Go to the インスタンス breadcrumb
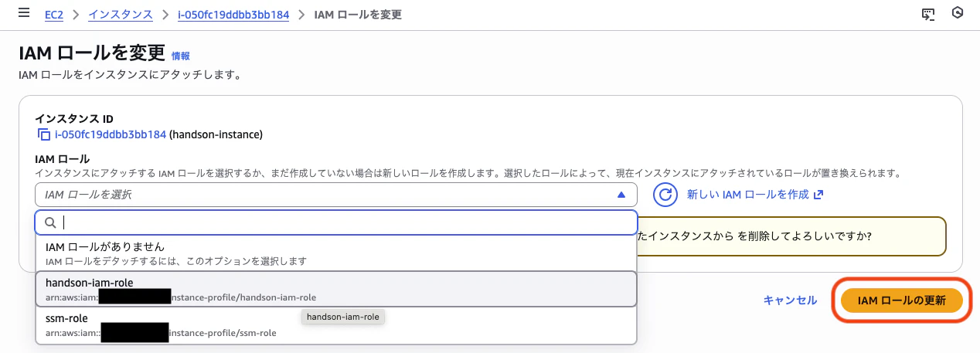This screenshot has height=353, width=980. [x=120, y=15]
